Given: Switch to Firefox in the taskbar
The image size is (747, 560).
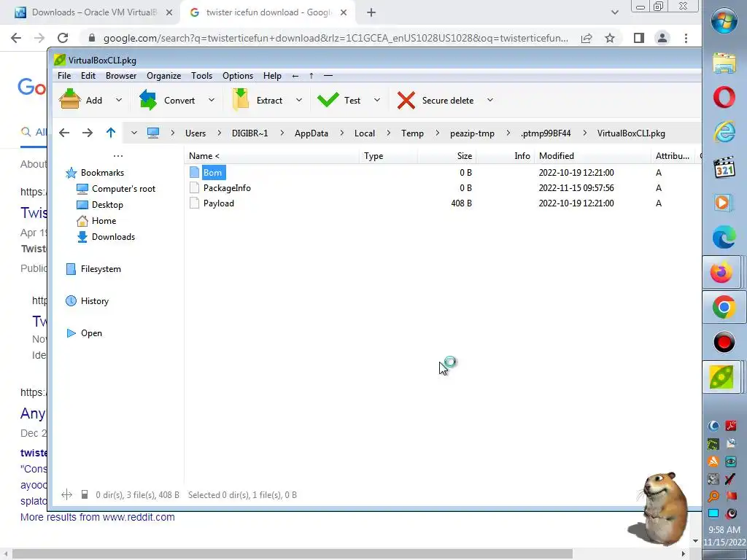Looking at the screenshot, I should [721, 273].
